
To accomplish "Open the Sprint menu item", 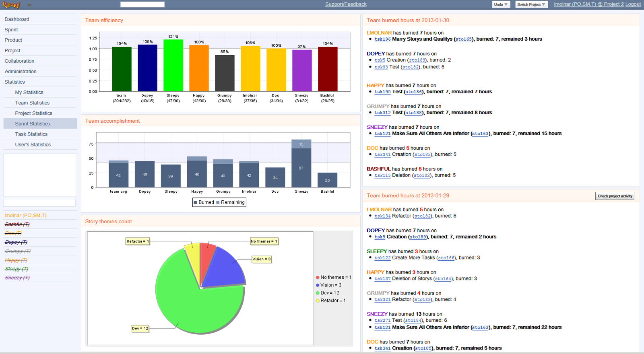I will [x=40, y=30].
